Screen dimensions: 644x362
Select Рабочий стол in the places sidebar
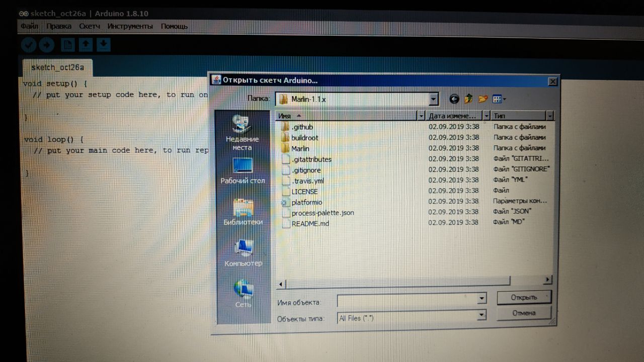pyautogui.click(x=243, y=171)
